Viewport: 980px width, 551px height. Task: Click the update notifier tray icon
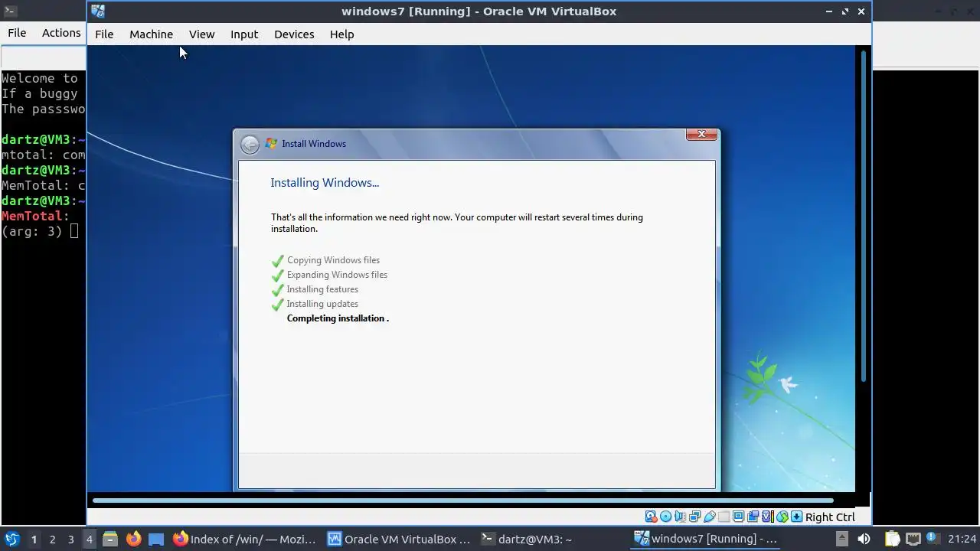click(933, 539)
